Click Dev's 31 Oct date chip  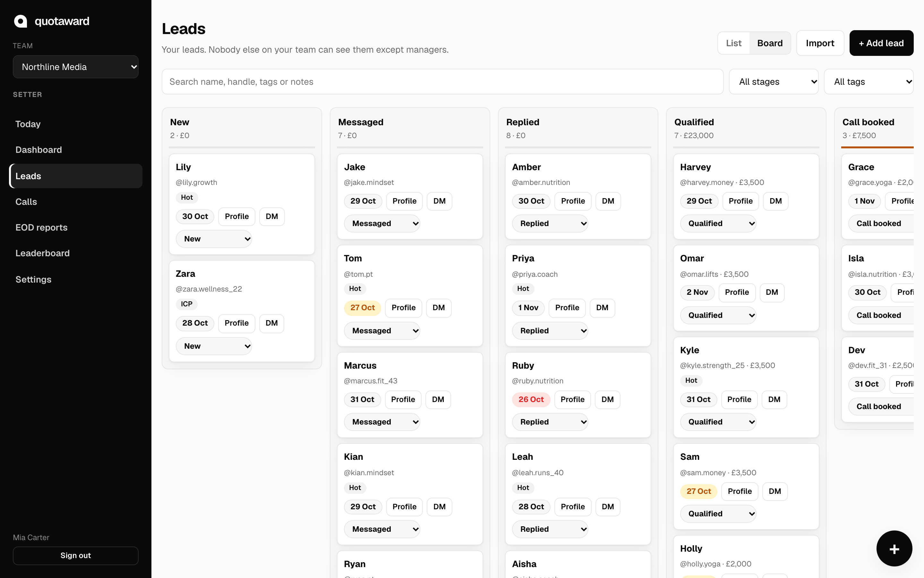[866, 384]
